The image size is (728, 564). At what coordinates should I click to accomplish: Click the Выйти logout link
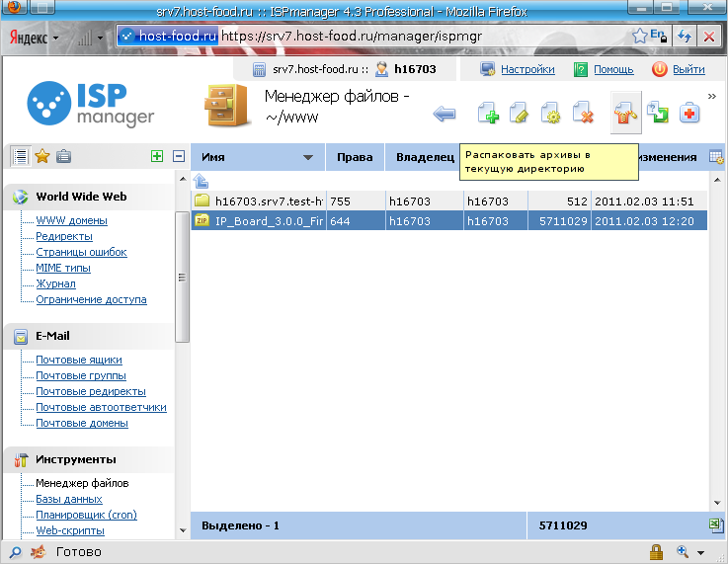688,70
